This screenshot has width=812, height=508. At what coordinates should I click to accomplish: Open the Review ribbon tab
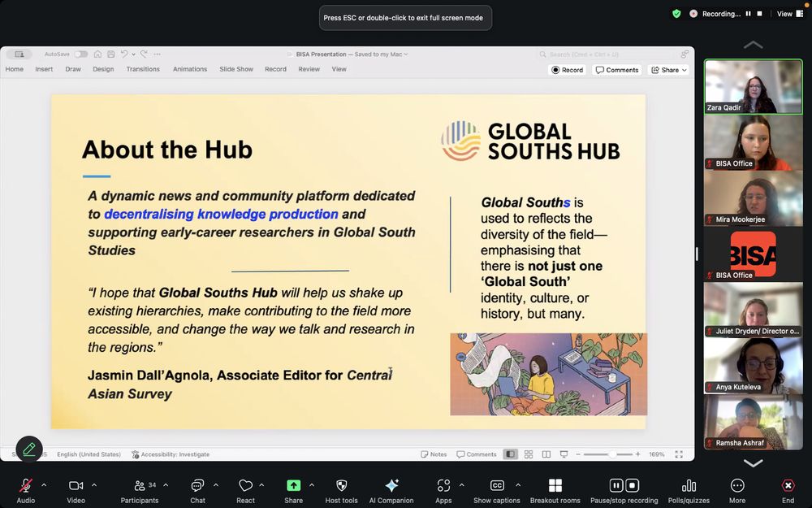coord(309,69)
